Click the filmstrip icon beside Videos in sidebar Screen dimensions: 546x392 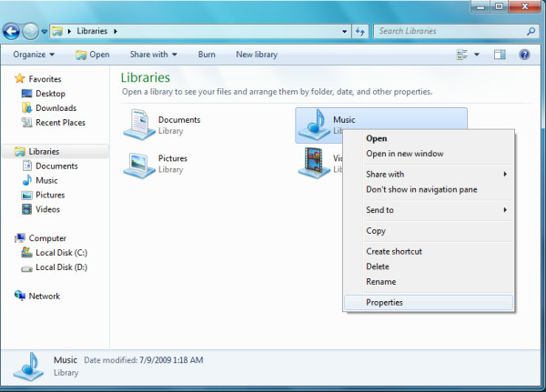[26, 209]
